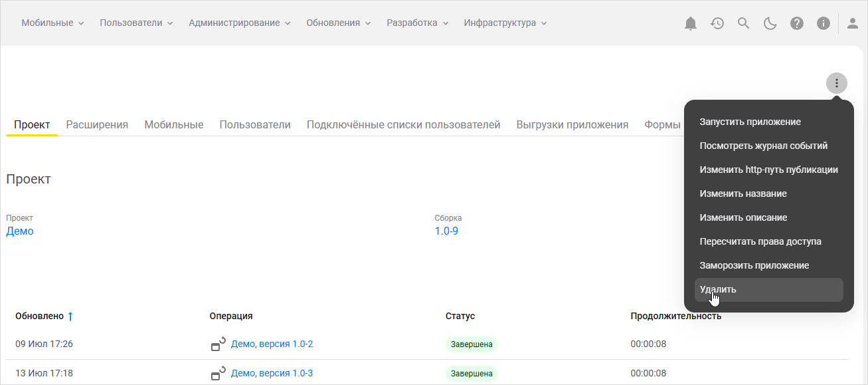This screenshot has height=385, width=868.
Task: Sort by the Статус column header
Action: (460, 317)
